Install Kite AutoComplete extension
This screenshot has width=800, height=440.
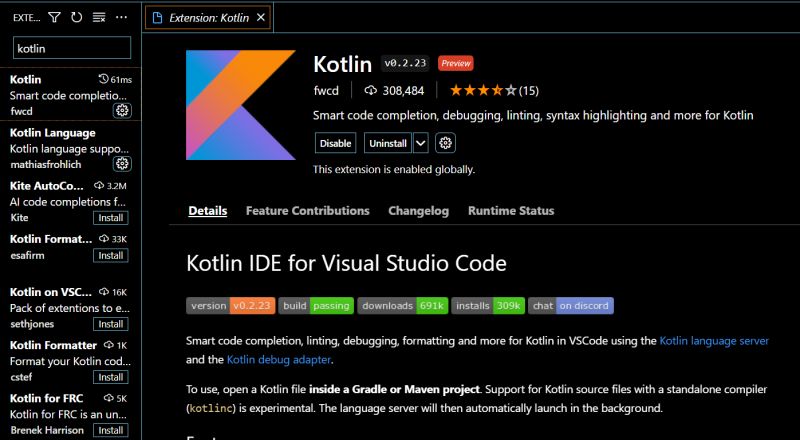[x=111, y=218]
